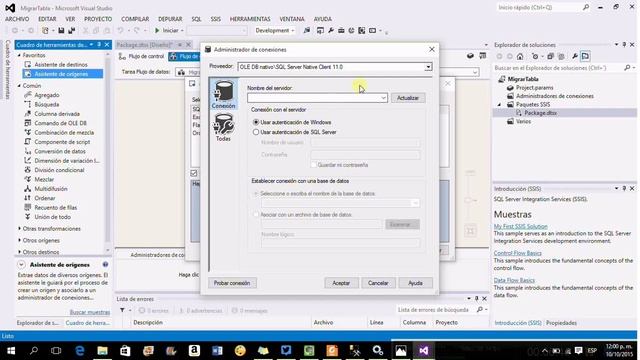Click the Actualizar button
This screenshot has width=640, height=360.
click(408, 98)
